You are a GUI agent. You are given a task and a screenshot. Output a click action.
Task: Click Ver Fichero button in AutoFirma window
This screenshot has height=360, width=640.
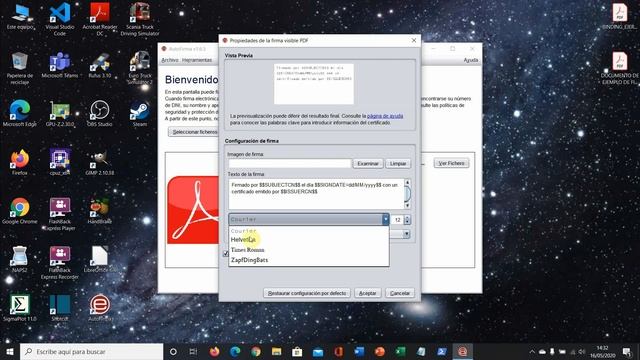451,163
